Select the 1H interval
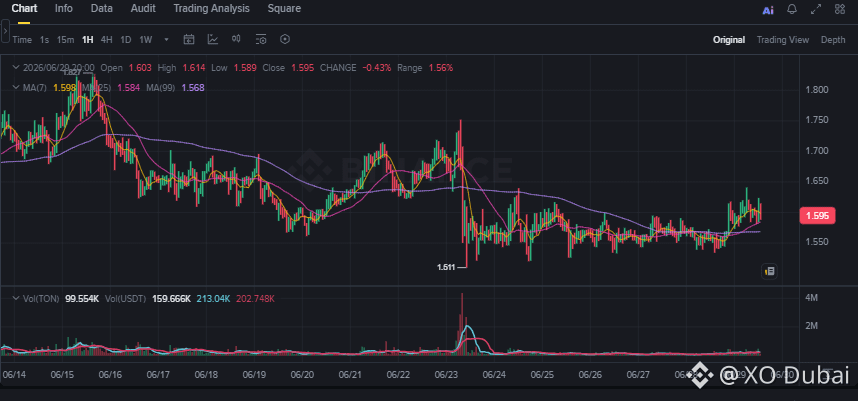This screenshot has height=401, width=858. click(x=88, y=40)
